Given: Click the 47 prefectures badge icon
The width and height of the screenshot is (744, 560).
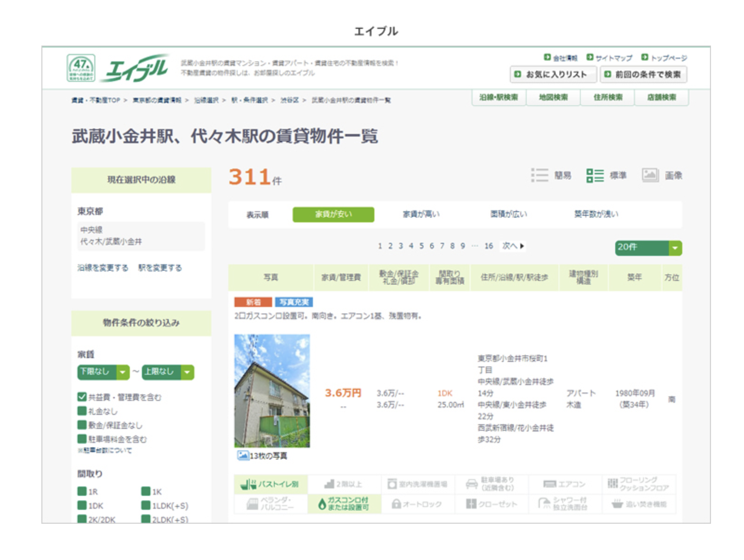Looking at the screenshot, I should click(x=81, y=68).
